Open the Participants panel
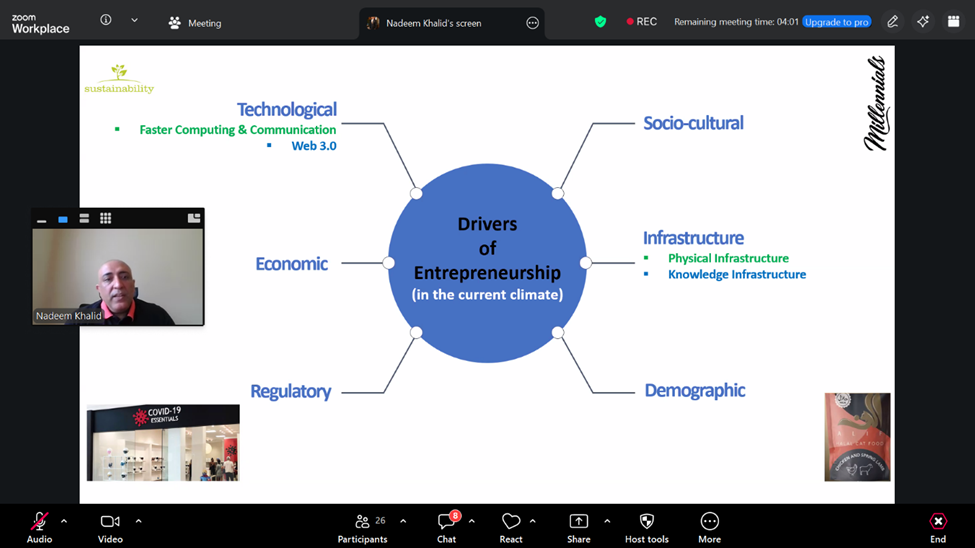This screenshot has height=548, width=975. pos(362,526)
